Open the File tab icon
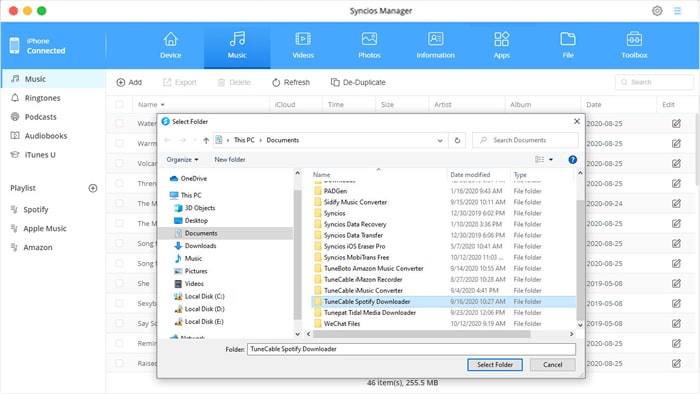Viewport: 700px width, 394px height. (567, 39)
